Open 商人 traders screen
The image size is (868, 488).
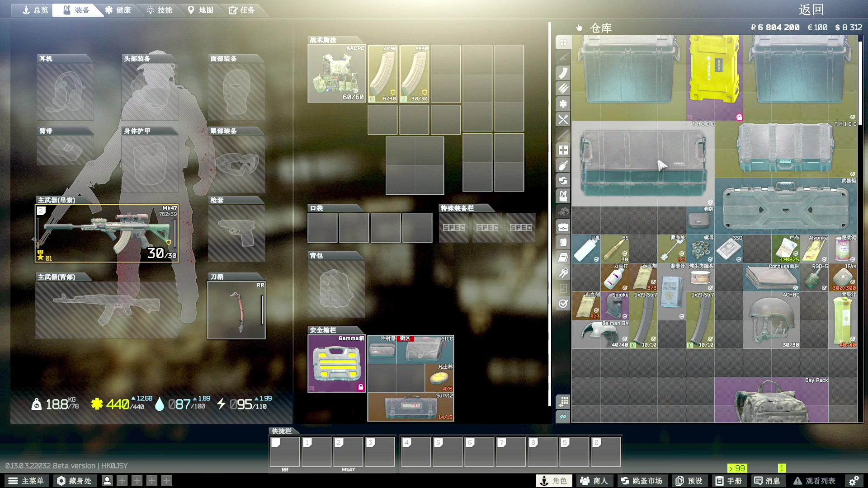click(594, 481)
